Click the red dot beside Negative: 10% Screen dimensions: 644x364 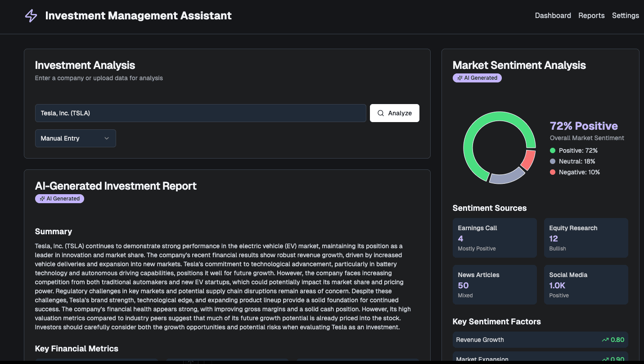pyautogui.click(x=552, y=172)
